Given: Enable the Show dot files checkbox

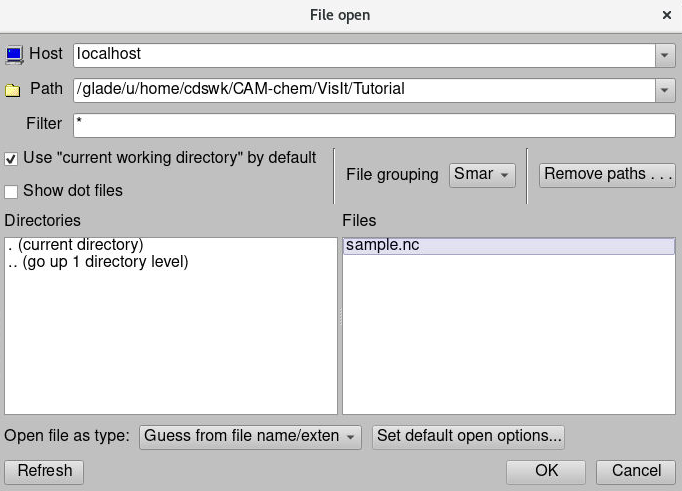Looking at the screenshot, I should click(11, 191).
